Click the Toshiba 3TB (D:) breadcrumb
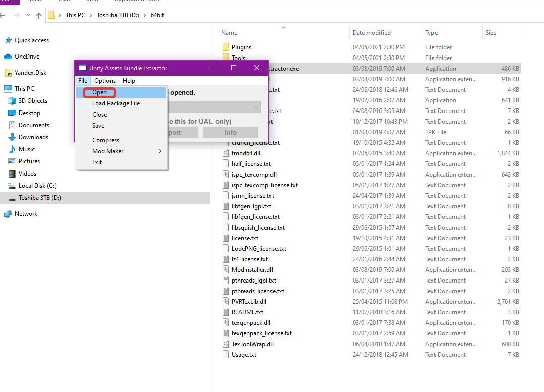The width and height of the screenshot is (544, 392). (118, 15)
